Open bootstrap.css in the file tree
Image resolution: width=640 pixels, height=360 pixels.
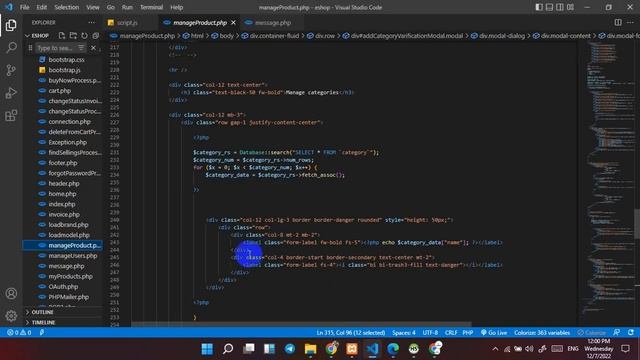(x=67, y=60)
